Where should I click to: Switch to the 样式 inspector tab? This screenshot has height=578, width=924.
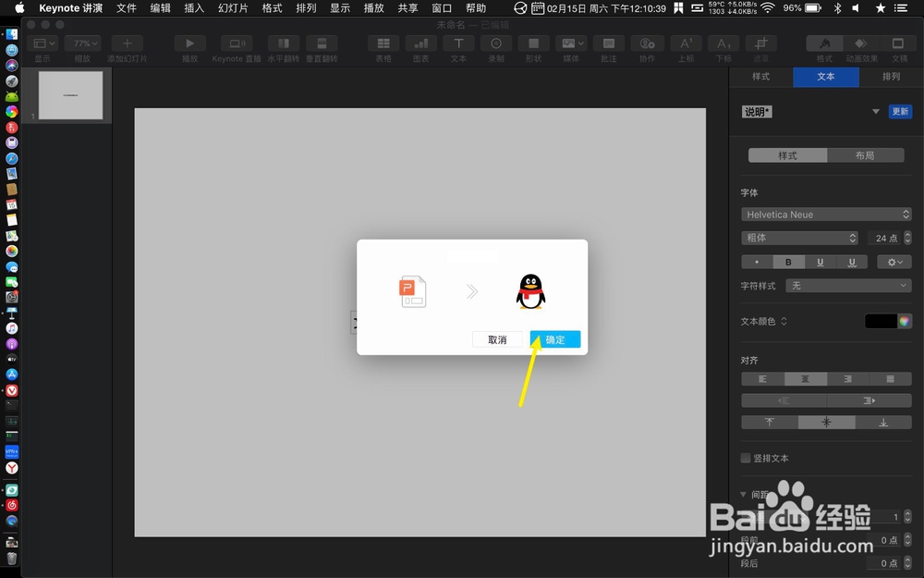tap(760, 77)
